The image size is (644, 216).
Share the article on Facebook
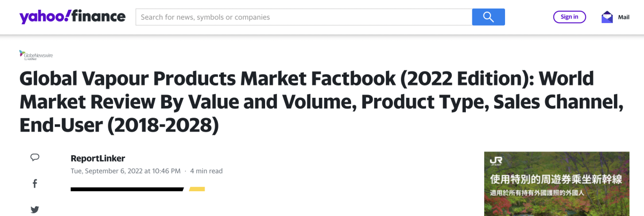pos(35,184)
